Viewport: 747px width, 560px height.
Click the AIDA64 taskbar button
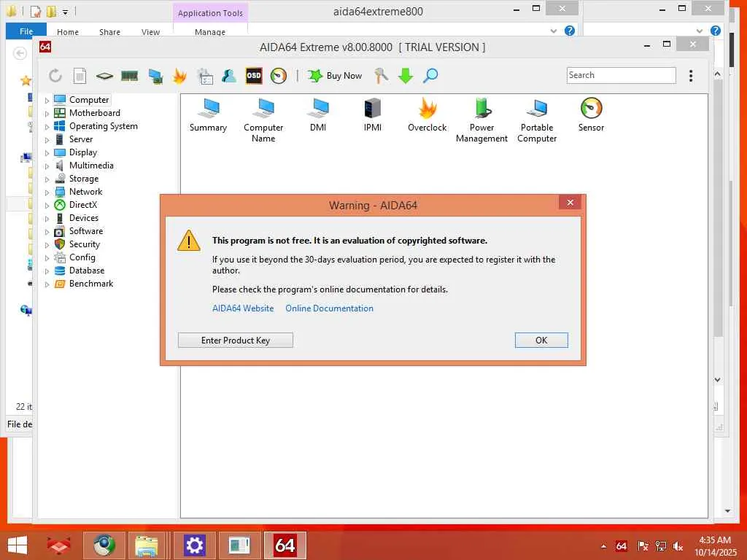(x=285, y=545)
